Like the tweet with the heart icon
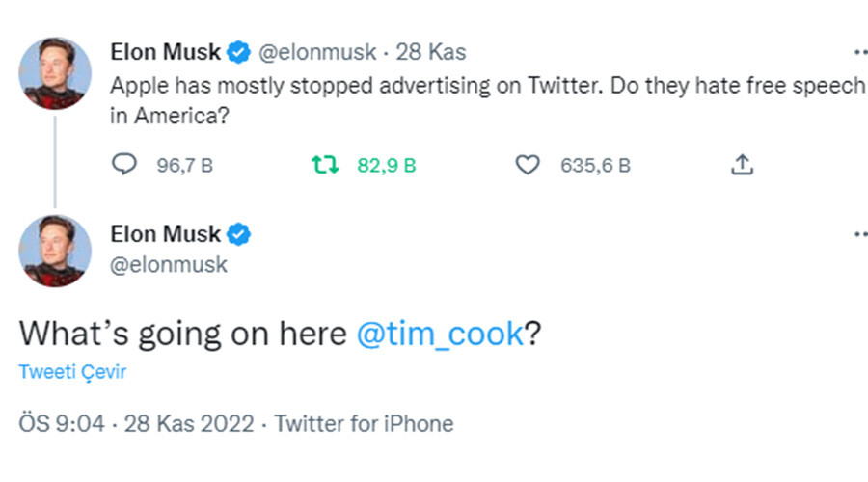 click(x=527, y=166)
